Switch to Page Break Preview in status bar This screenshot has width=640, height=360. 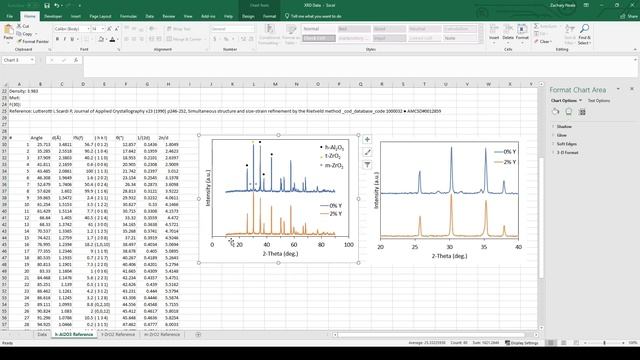tap(576, 343)
